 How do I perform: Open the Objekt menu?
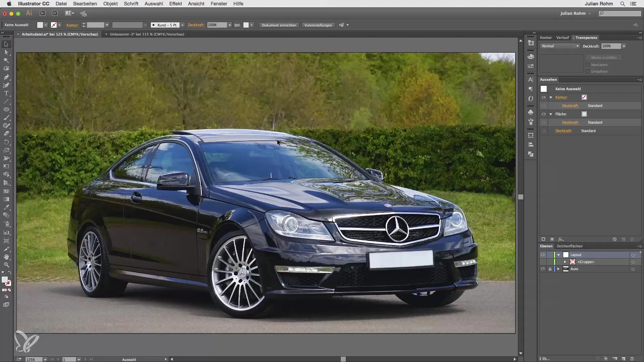click(110, 4)
